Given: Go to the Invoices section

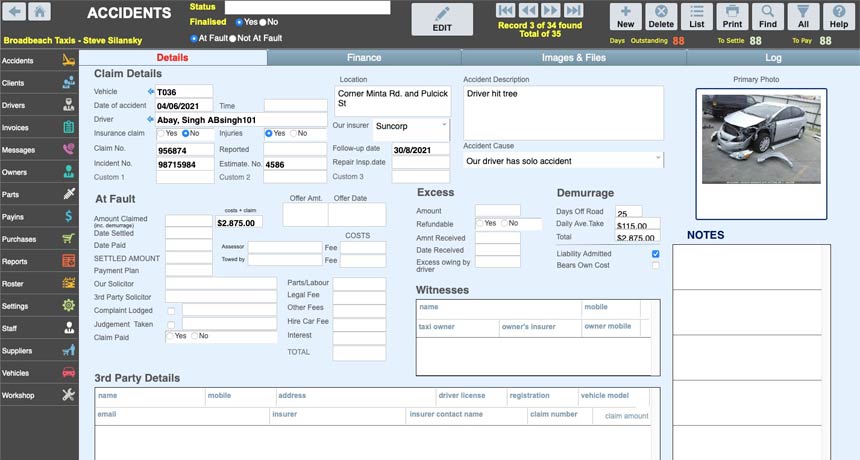Looking at the screenshot, I should (x=39, y=127).
